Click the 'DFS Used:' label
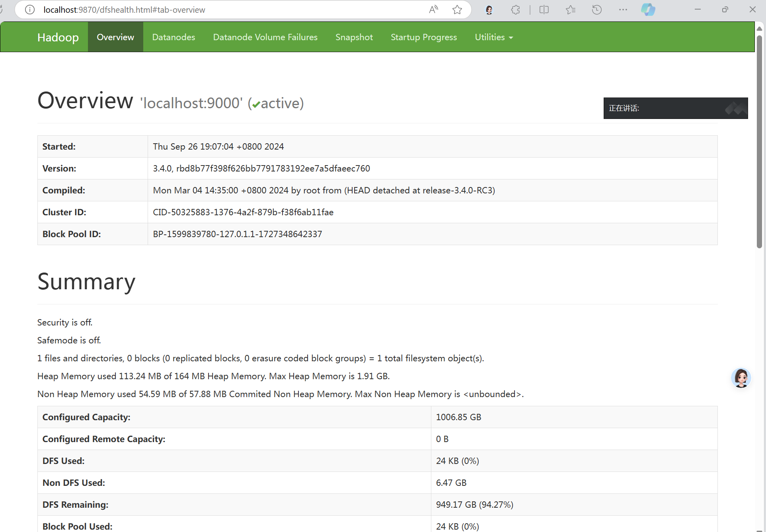The height and width of the screenshot is (532, 766). (64, 461)
